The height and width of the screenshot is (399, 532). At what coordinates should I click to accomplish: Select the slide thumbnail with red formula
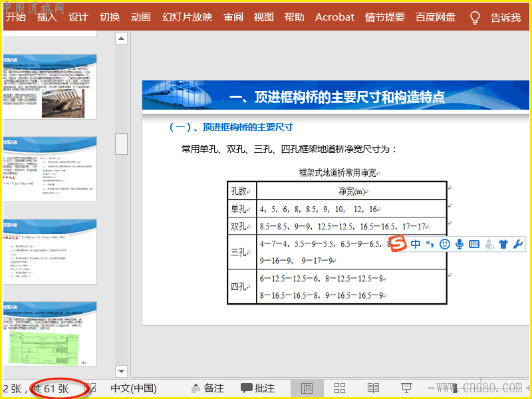click(x=50, y=170)
